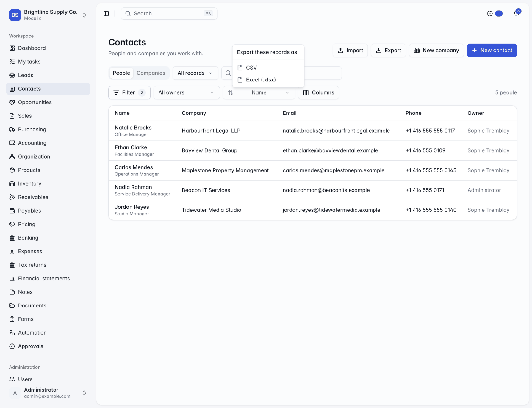Click the Purchasing truck icon

12,129
